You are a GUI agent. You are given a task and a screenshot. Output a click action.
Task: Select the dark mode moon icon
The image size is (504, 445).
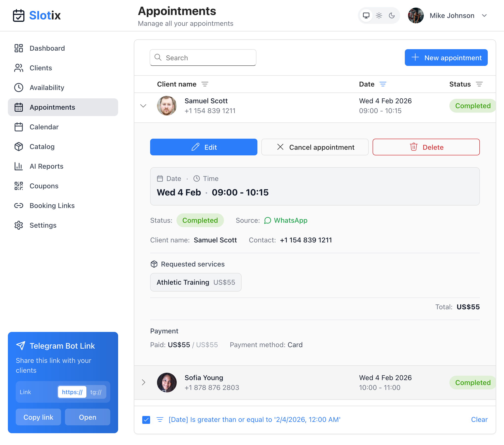pyautogui.click(x=392, y=15)
